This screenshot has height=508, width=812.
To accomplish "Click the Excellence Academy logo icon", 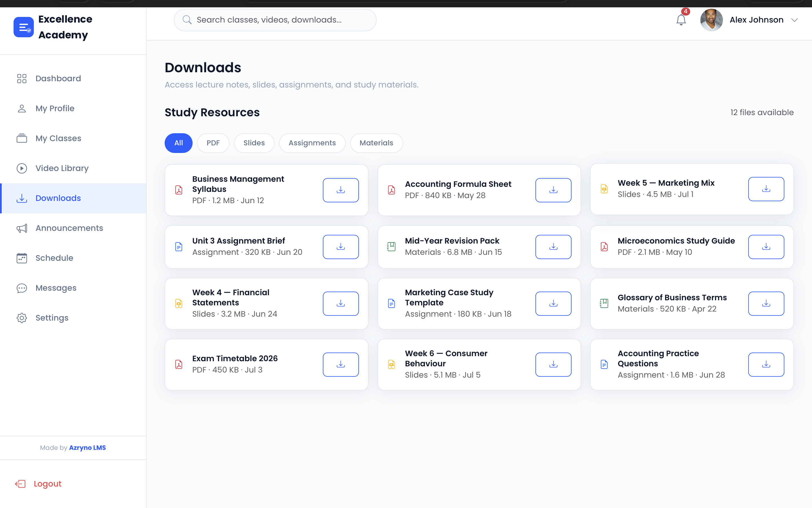I will tap(23, 27).
